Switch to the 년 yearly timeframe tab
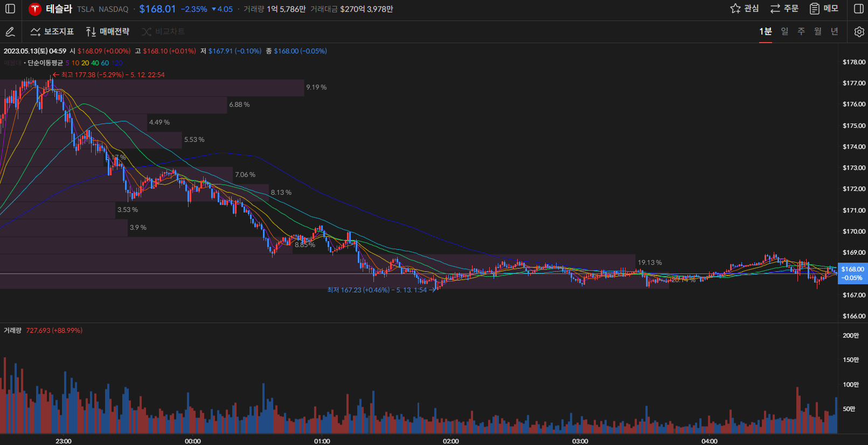Viewport: 868px width, 445px height. [835, 31]
